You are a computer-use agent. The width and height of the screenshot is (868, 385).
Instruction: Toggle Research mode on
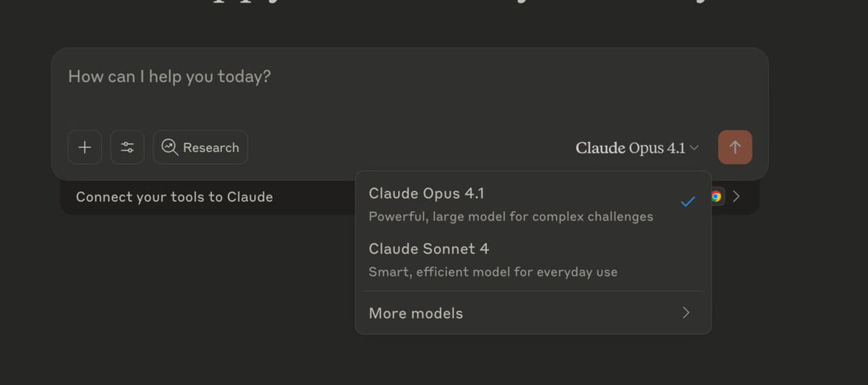pos(200,148)
